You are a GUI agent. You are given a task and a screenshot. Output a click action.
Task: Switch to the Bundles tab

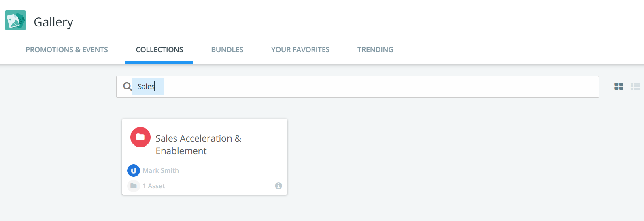(x=227, y=50)
